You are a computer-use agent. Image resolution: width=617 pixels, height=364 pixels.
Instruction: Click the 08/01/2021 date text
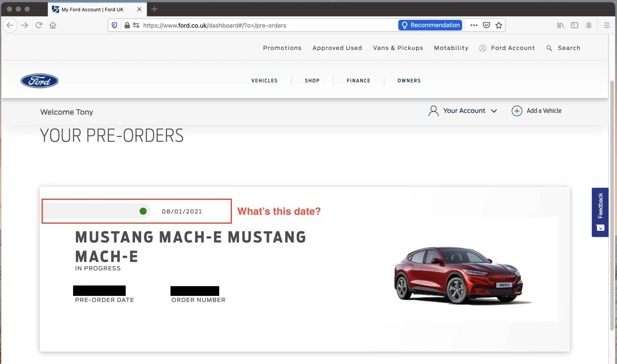click(182, 212)
